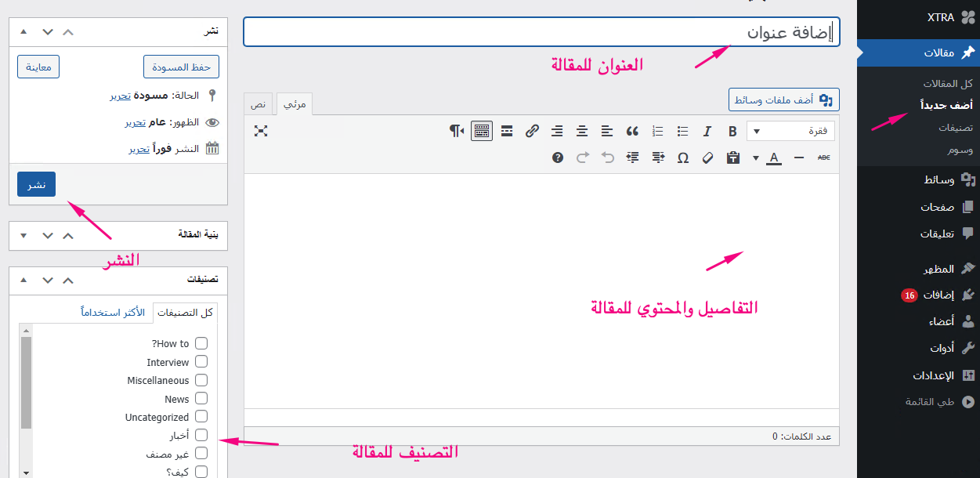Image resolution: width=980 pixels, height=478 pixels.
Task: Open the keyboard shortcuts help icon
Action: coord(558,158)
